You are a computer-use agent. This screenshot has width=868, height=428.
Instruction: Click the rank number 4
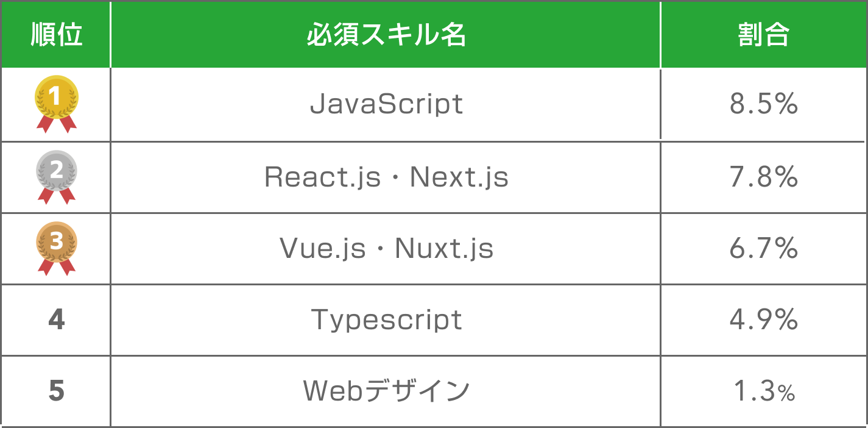56,320
